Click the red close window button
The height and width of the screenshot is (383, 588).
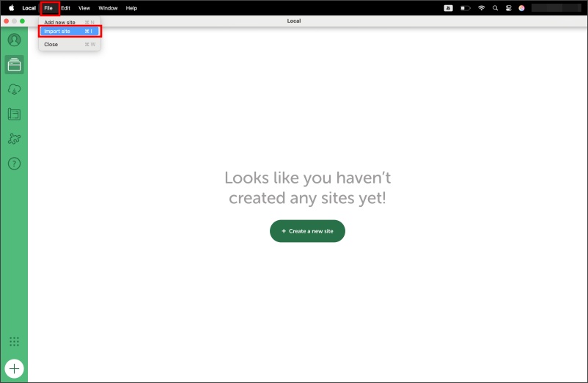pyautogui.click(x=7, y=21)
